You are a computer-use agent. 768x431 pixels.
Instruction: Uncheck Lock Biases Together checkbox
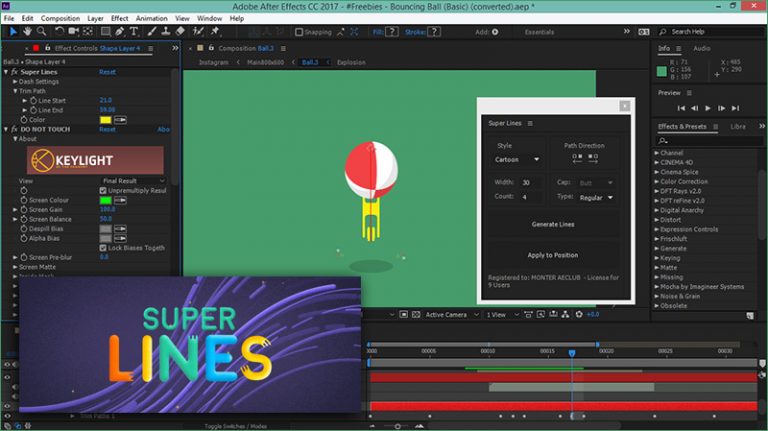tap(103, 246)
